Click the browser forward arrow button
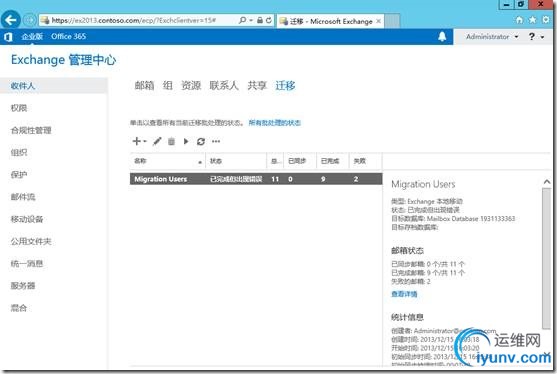The height and width of the screenshot is (374, 557). [30, 20]
